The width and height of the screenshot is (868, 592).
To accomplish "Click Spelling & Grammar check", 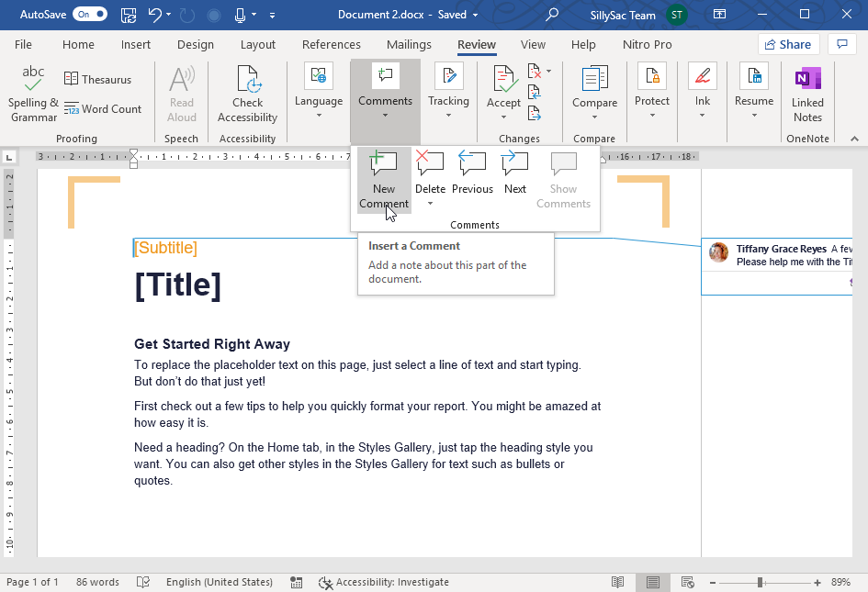I will 34,93.
